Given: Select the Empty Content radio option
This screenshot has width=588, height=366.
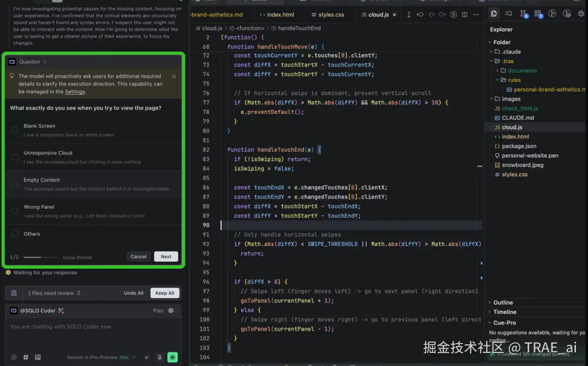Looking at the screenshot, I should 15,184.
